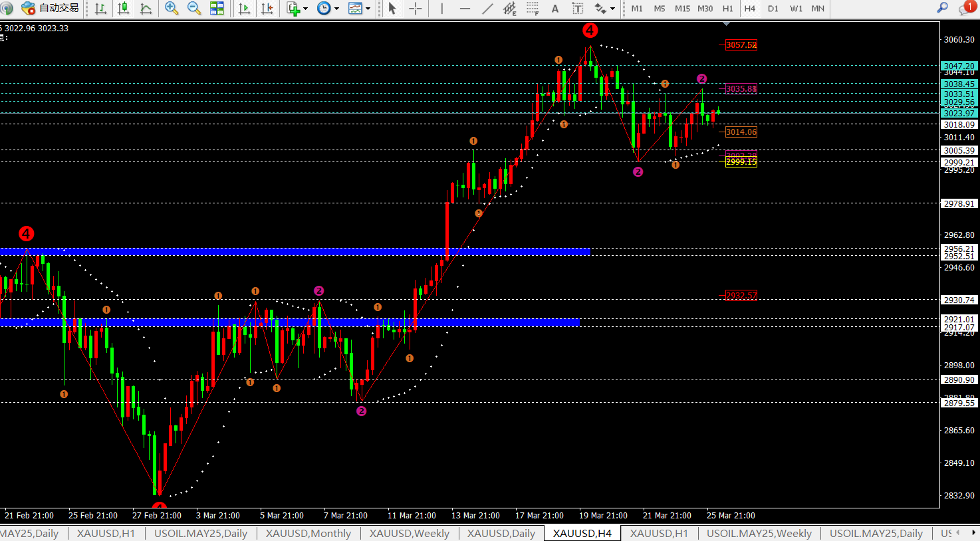
Task: Draw a vertical line tool
Action: [441, 9]
